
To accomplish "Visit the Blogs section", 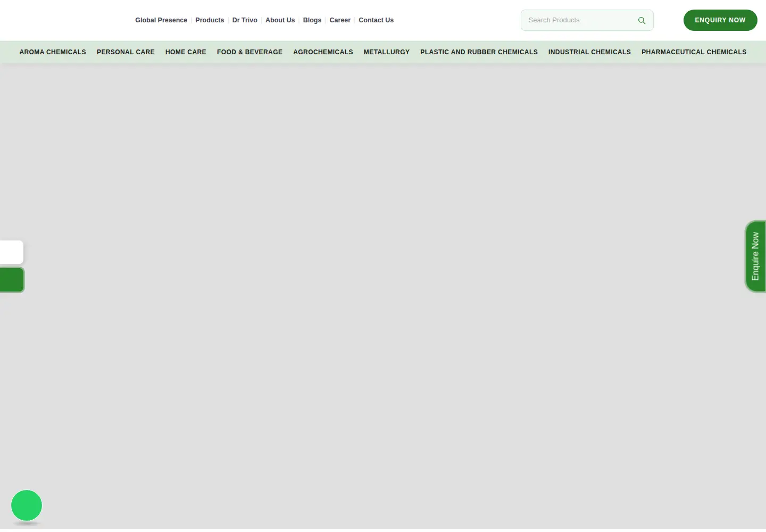I will coord(312,20).
